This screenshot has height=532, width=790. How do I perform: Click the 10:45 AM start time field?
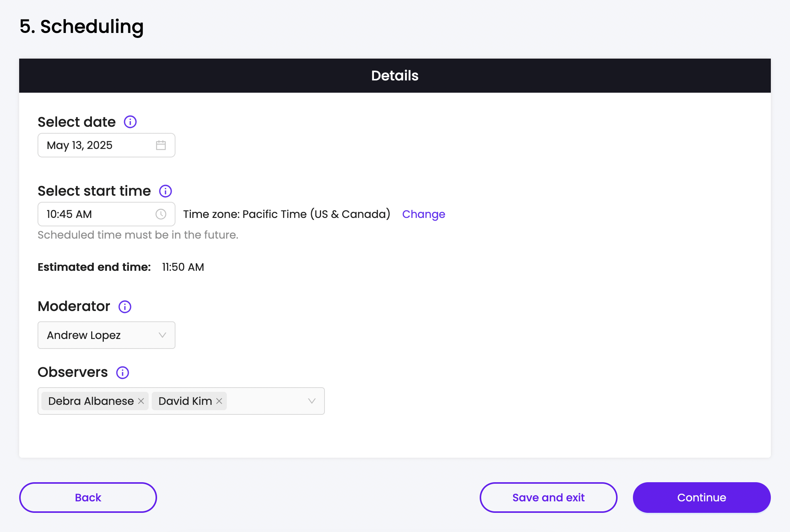107,214
